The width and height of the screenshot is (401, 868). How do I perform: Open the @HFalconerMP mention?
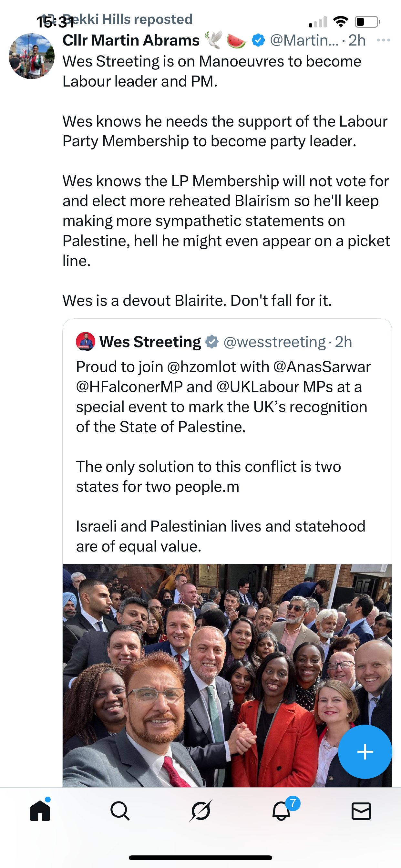click(129, 387)
